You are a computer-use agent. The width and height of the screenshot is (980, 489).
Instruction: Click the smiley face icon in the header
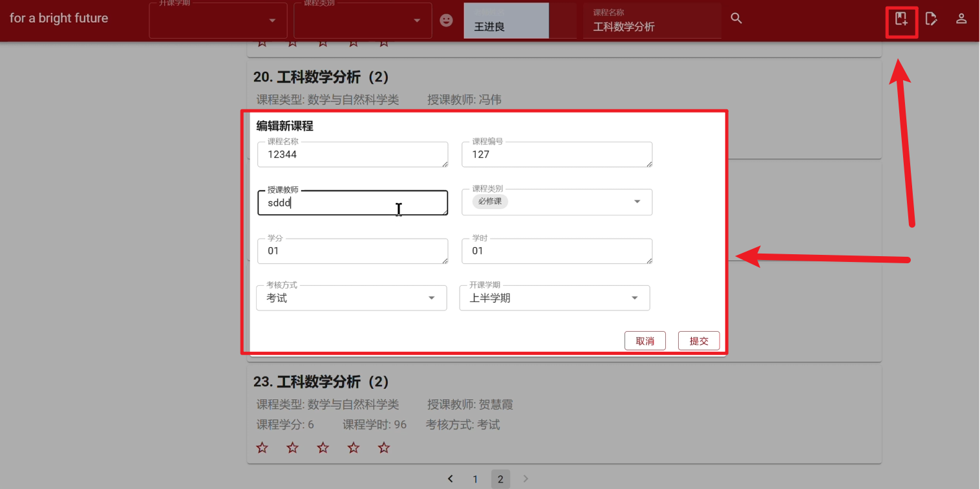point(446,20)
